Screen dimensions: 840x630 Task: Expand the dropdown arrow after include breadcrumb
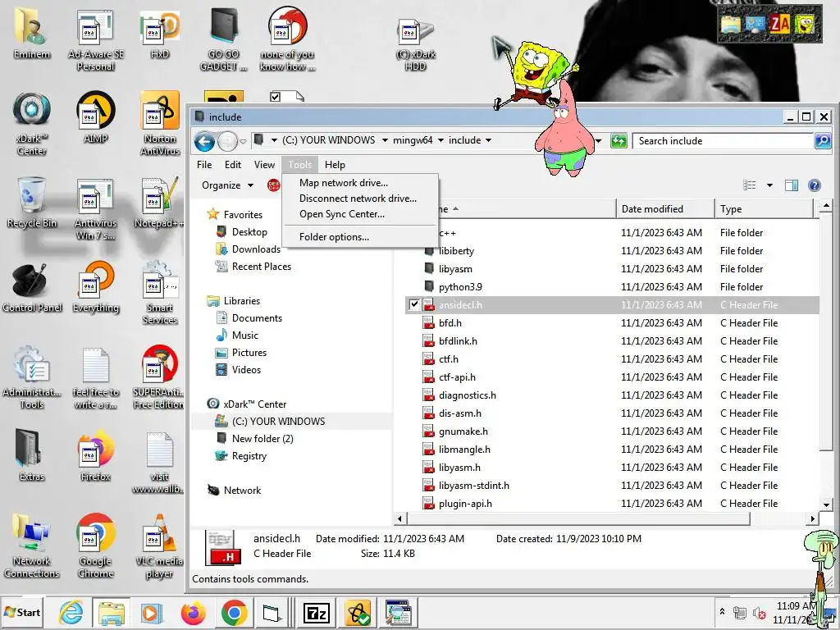click(488, 140)
